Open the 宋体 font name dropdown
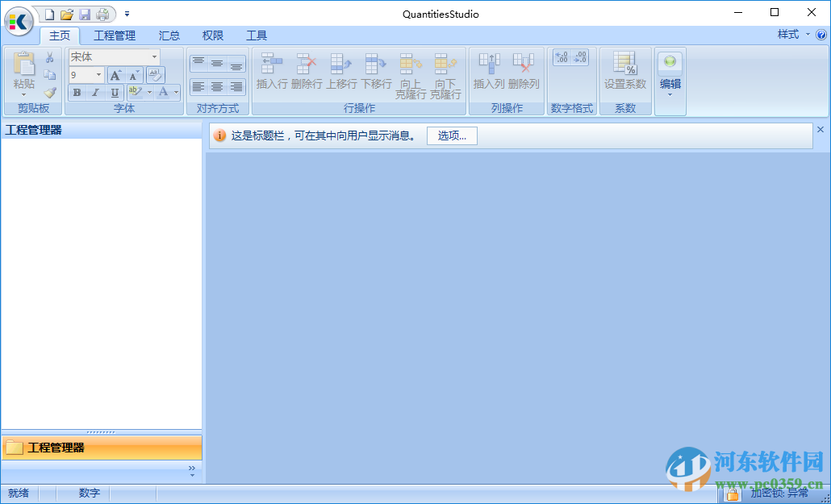Image resolution: width=831 pixels, height=504 pixels. coord(154,57)
